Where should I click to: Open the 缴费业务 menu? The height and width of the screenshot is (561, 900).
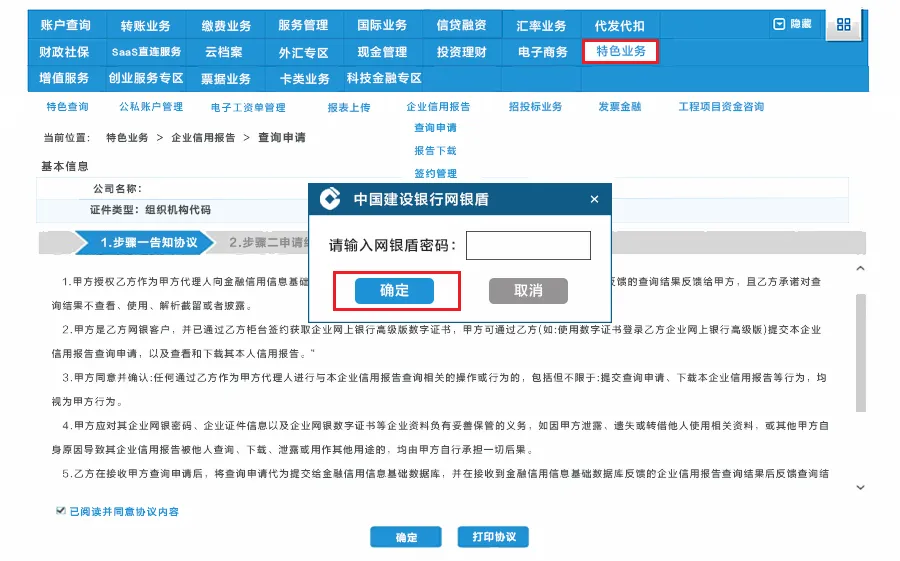pyautogui.click(x=226, y=26)
